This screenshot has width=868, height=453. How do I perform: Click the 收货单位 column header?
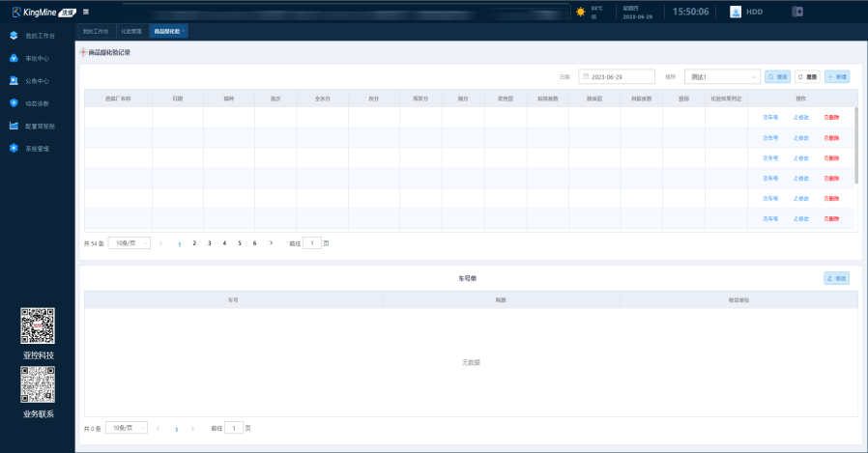[739, 300]
